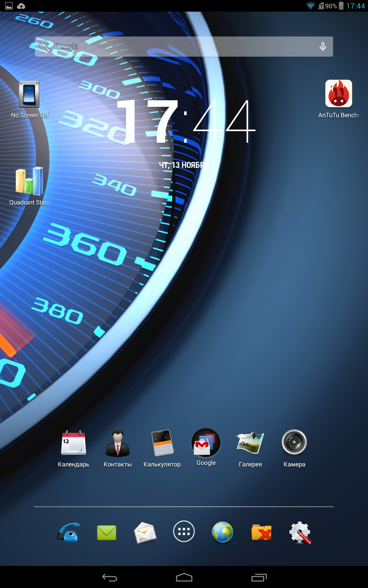368x588 pixels.
Task: Open the No Screen Off app
Action: 29,95
